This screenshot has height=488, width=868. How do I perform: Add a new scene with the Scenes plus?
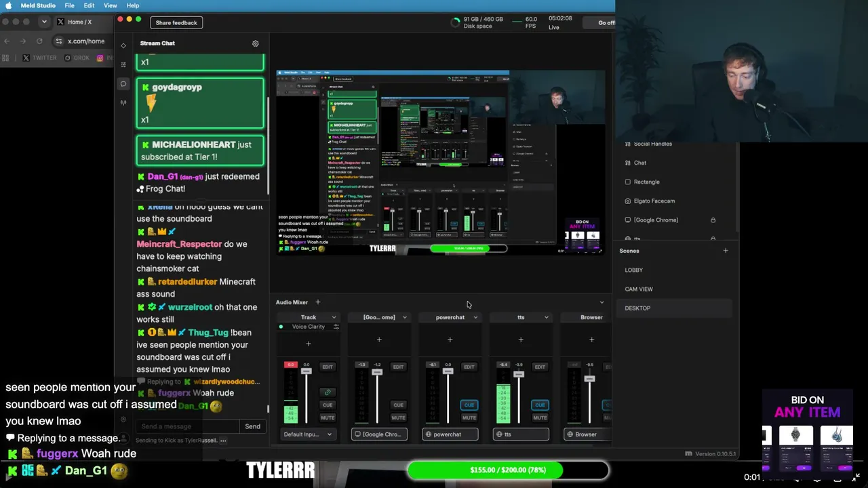[x=726, y=251]
